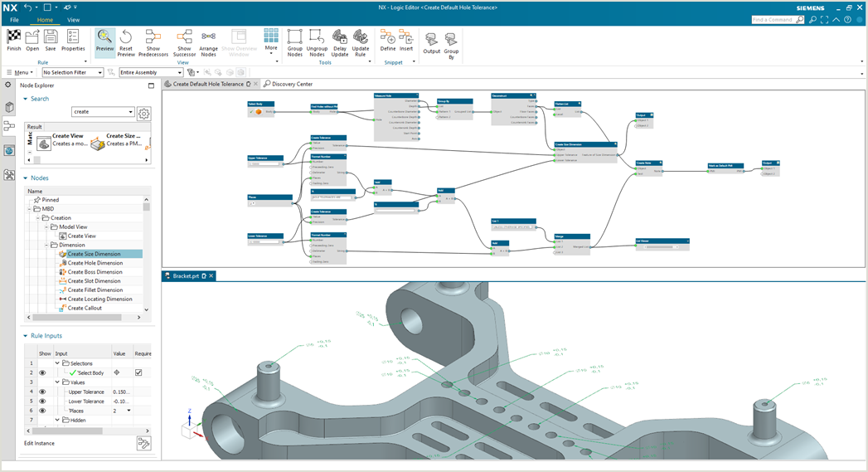Save the rule with the Save icon
Screen dimensions: 868x472
pyautogui.click(x=51, y=36)
